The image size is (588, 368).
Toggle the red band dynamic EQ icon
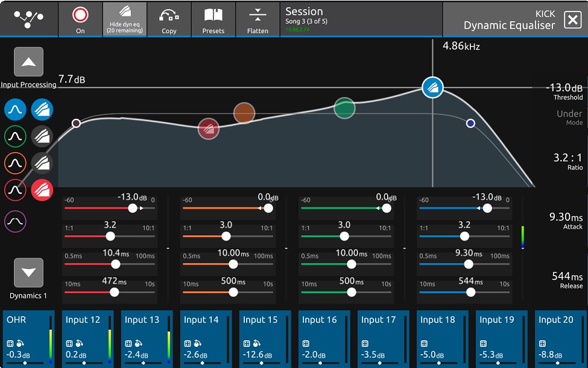coord(42,190)
